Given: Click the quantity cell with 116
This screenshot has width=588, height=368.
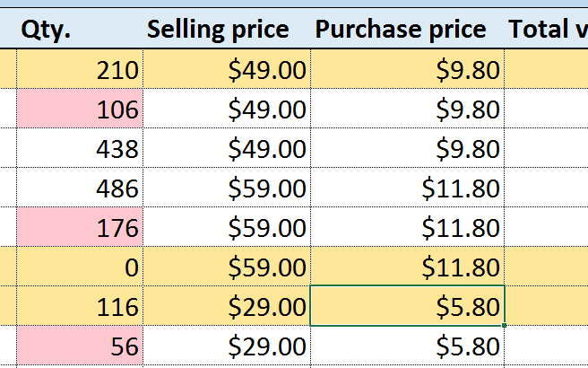Looking at the screenshot, I should click(x=80, y=306).
